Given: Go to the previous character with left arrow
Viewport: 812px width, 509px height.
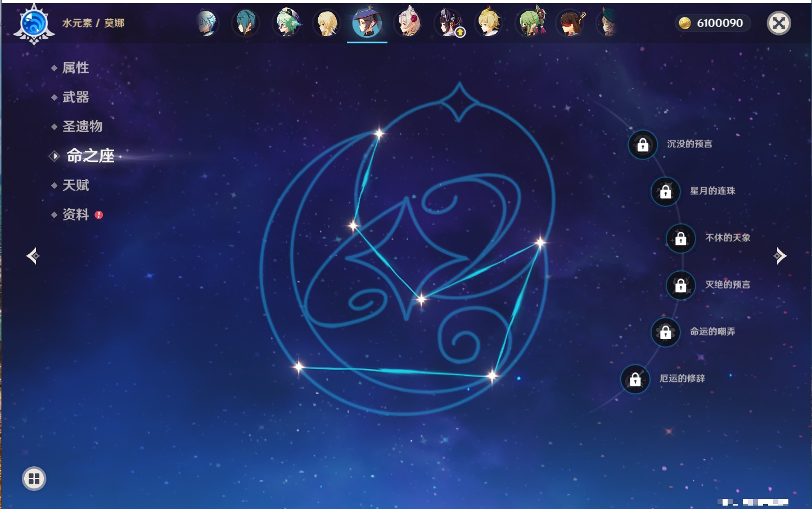Looking at the screenshot, I should click(x=33, y=256).
